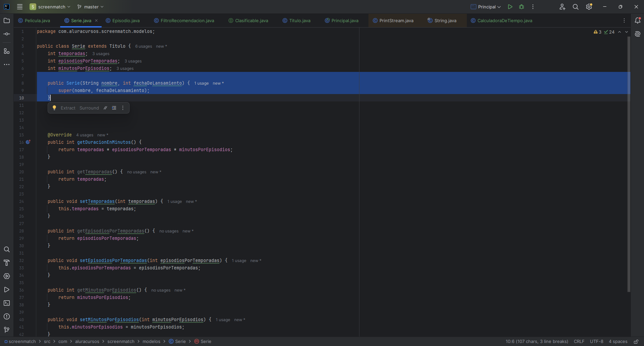
Task: Expand Principal run configuration dropdown
Action: point(486,7)
